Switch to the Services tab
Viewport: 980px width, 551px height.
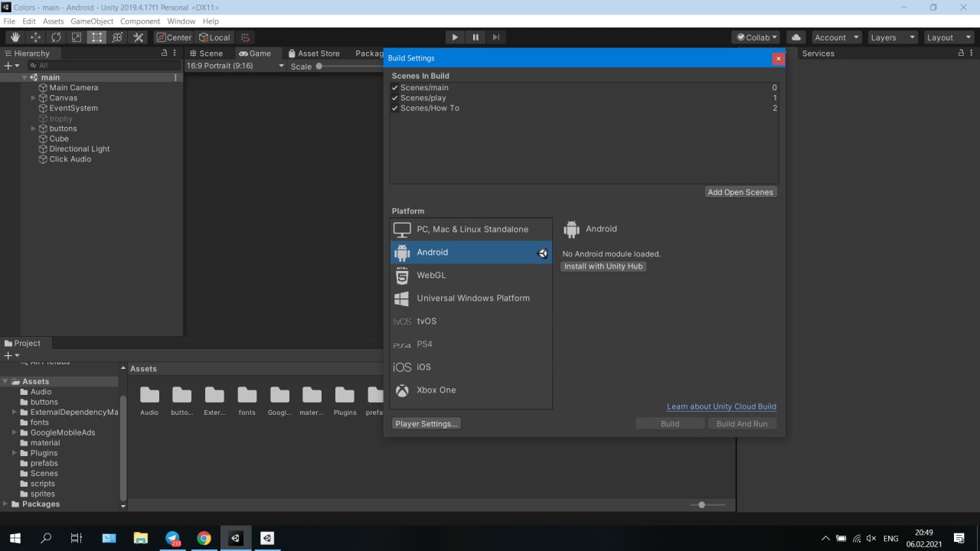click(818, 54)
